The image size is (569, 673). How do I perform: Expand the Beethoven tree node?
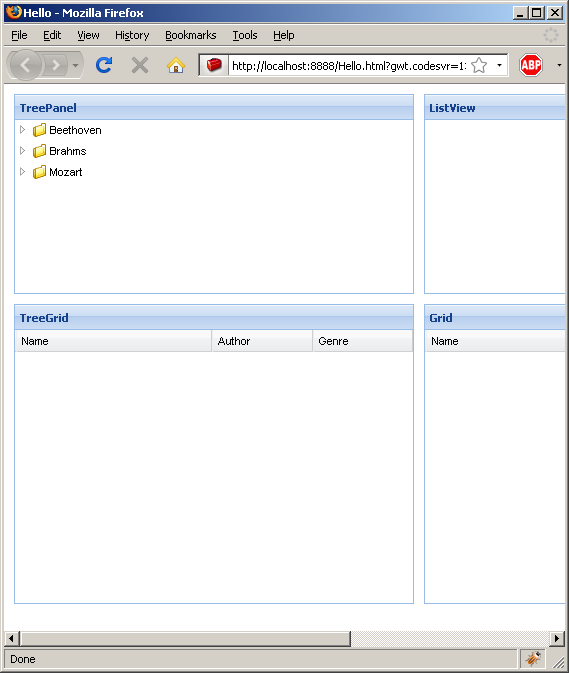coord(23,129)
